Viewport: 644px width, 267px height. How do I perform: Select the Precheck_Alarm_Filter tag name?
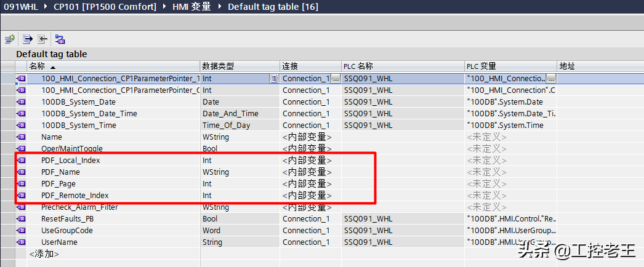[79, 207]
